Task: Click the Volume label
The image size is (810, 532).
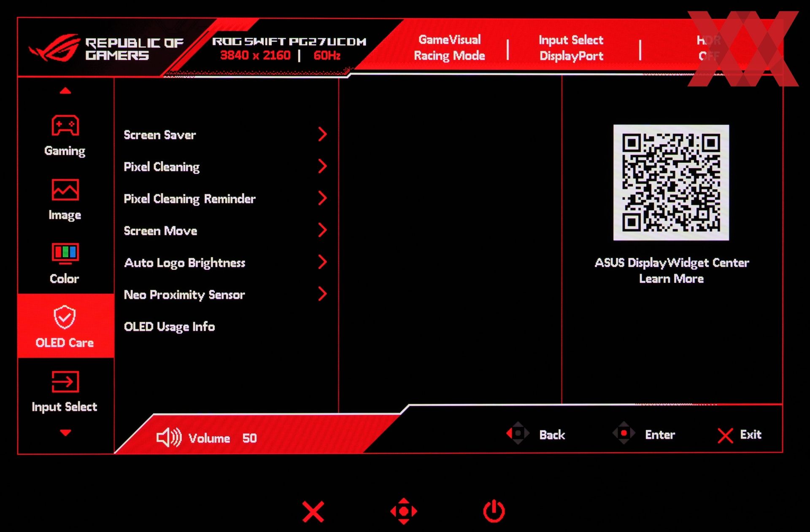Action: point(209,438)
